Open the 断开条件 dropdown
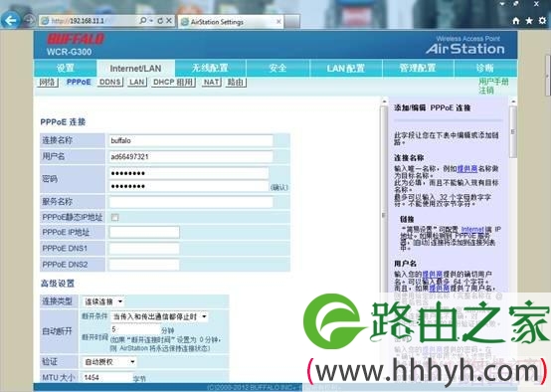The image size is (551, 392). point(159,316)
